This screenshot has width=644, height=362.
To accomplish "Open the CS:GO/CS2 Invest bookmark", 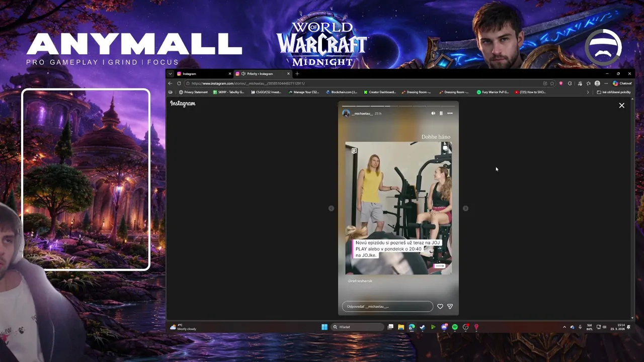I will [x=266, y=92].
